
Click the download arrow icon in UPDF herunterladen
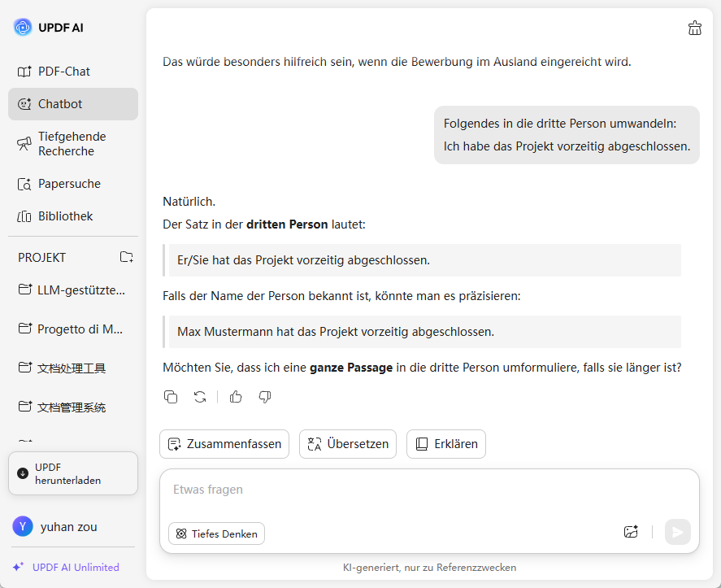(23, 473)
